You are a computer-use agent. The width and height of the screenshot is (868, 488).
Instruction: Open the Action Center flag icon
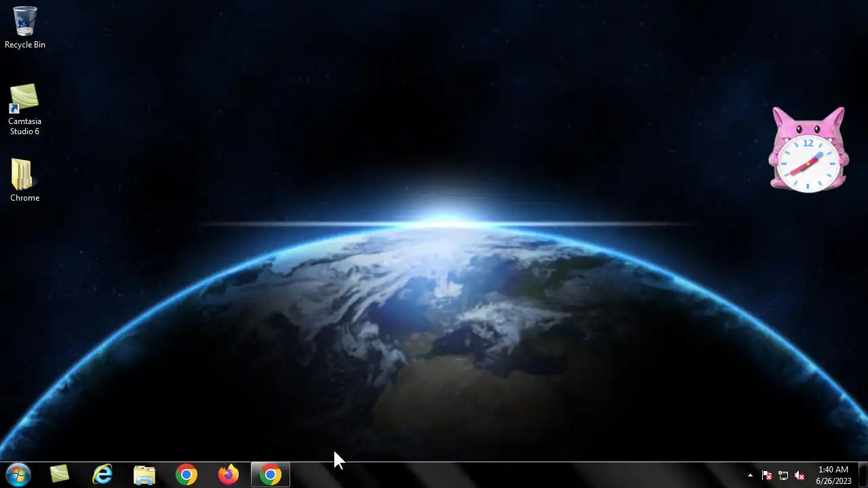click(767, 475)
